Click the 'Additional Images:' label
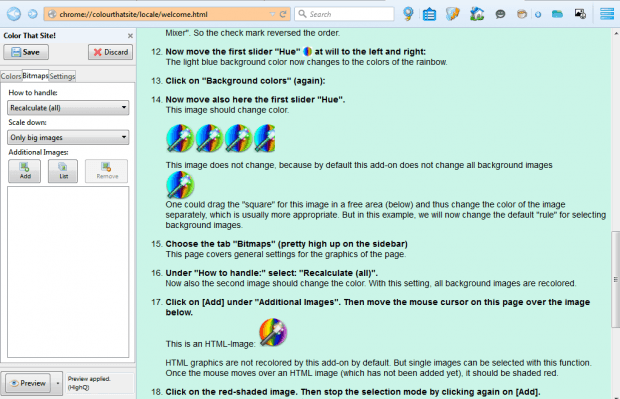The height and width of the screenshot is (399, 620). tap(38, 152)
